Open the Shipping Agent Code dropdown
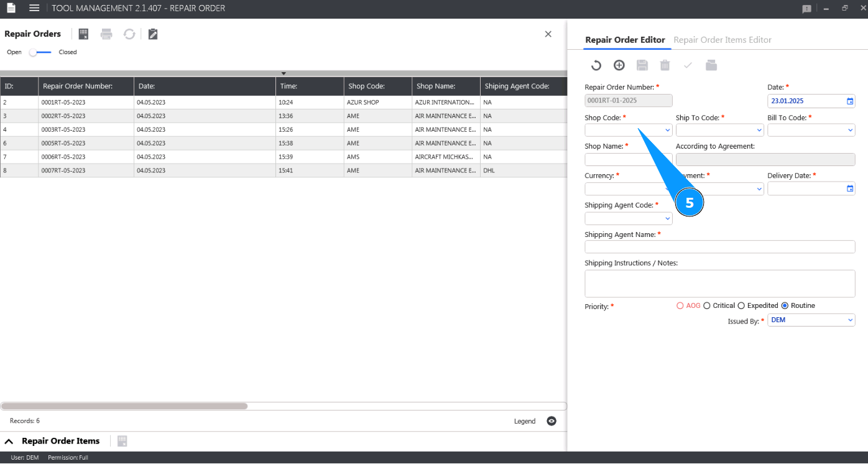This screenshot has width=868, height=464. click(x=668, y=219)
